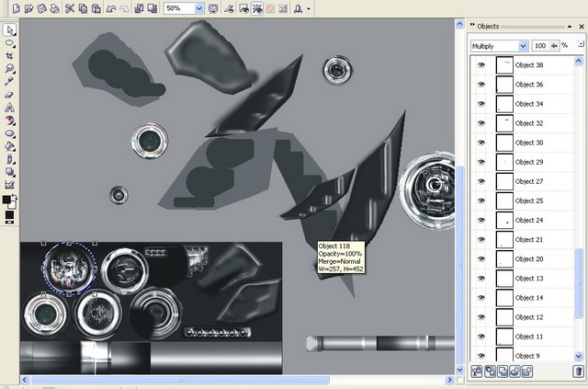
Task: Expand the Objects docker arrow
Action: [x=471, y=26]
